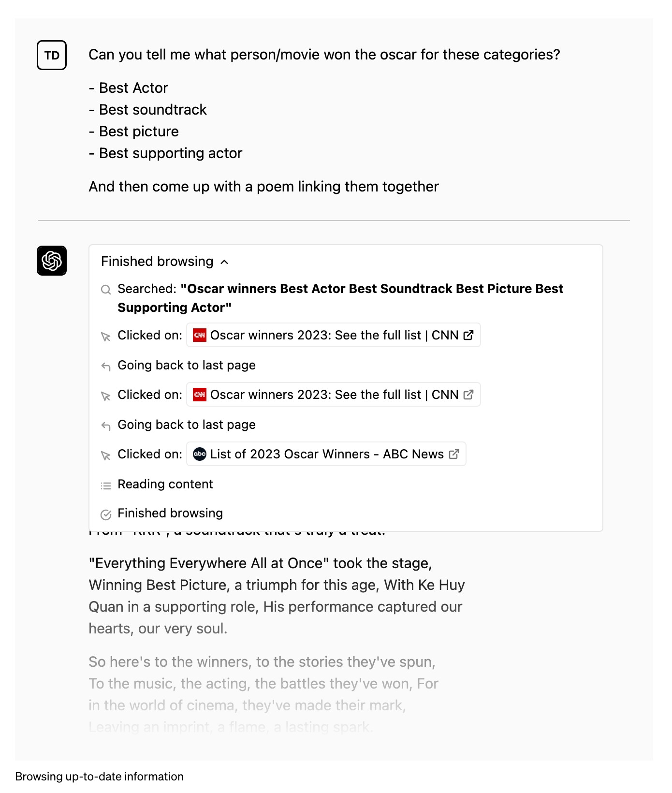Click the abc logo icon
672x793 pixels.
coord(200,454)
